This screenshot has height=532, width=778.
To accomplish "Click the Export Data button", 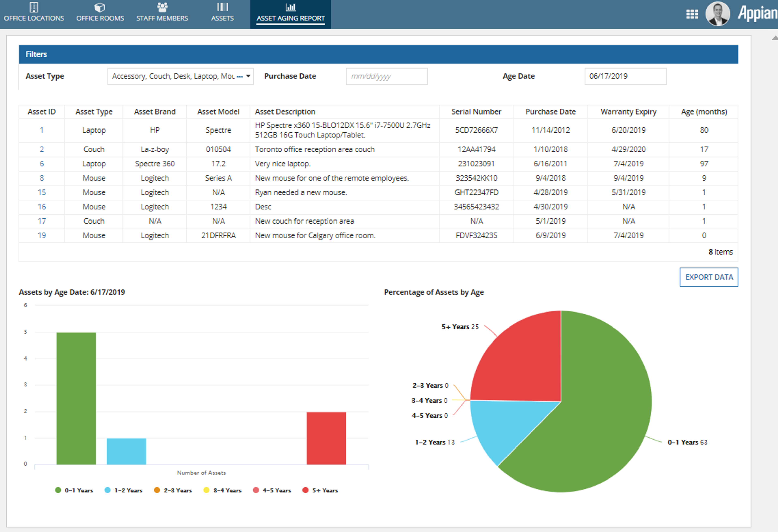I will click(709, 277).
